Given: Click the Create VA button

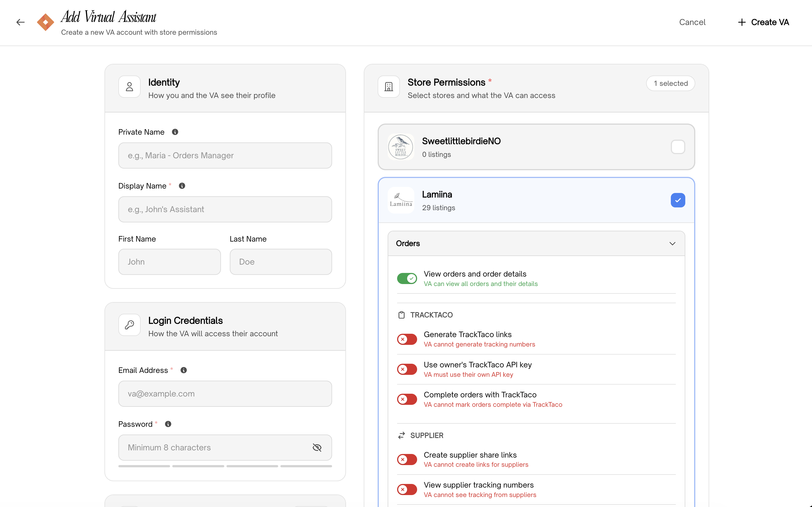Looking at the screenshot, I should click(763, 22).
